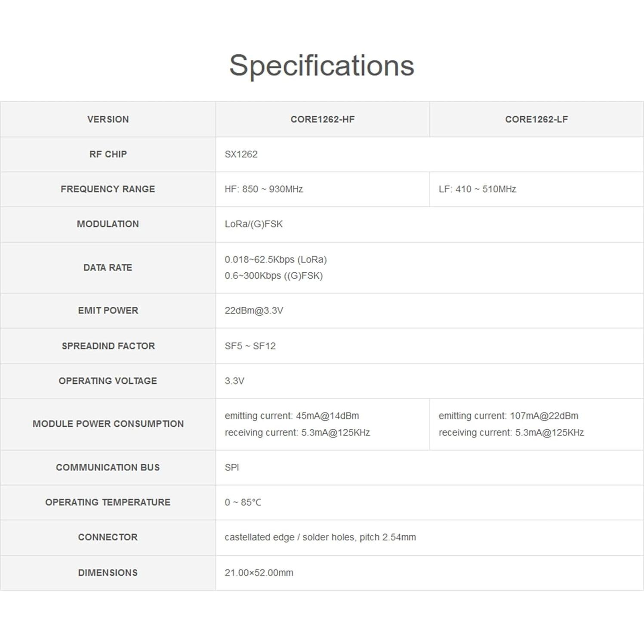This screenshot has height=644, width=644.
Task: Select the CORE1262-LF column header
Action: click(x=536, y=119)
